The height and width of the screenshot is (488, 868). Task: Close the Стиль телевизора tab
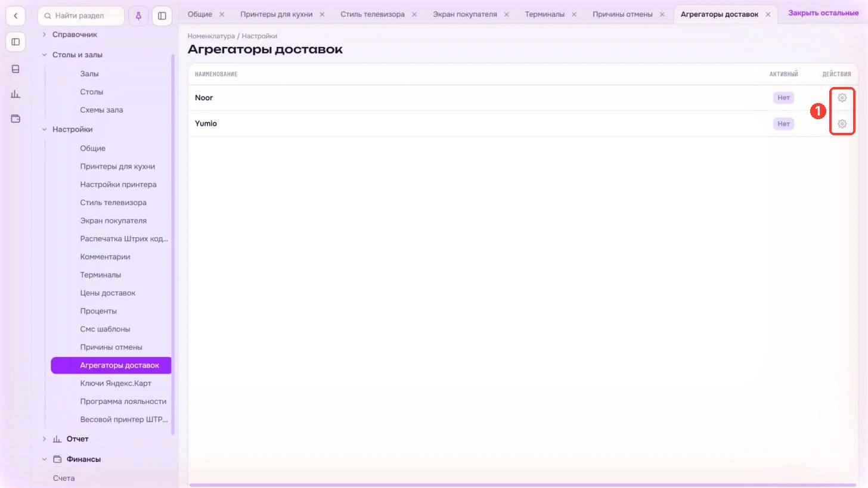tap(414, 14)
